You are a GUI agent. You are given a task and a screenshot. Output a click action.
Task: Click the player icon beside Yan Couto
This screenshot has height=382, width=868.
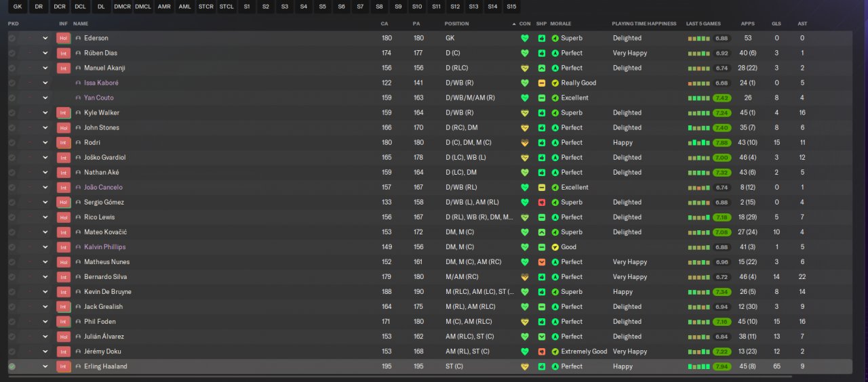[78, 98]
